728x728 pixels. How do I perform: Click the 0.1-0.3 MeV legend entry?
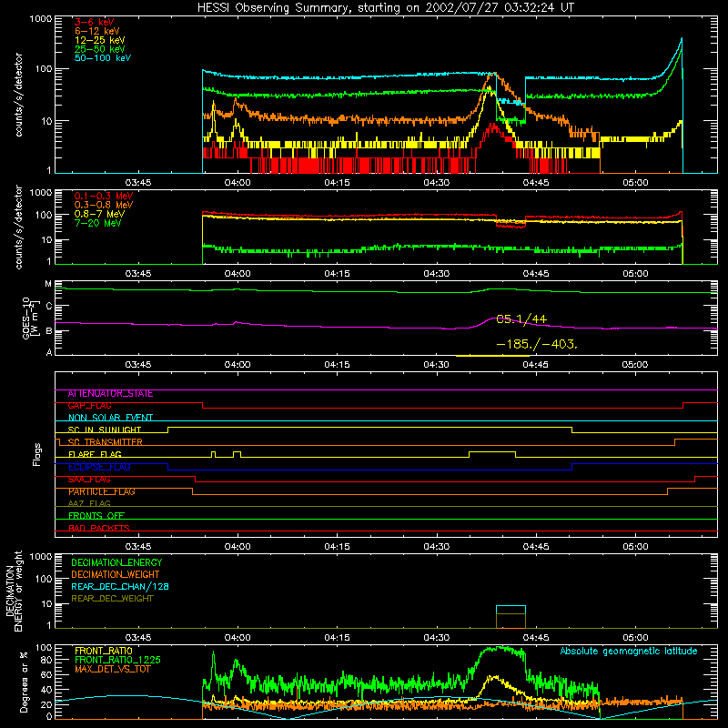[104, 196]
